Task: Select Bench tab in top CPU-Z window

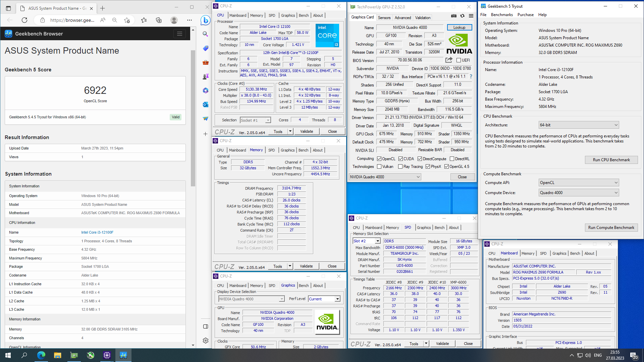Action: [x=304, y=15]
